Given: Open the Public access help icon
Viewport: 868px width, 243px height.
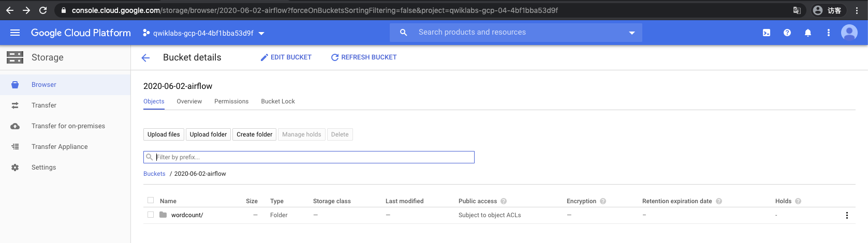Looking at the screenshot, I should [x=504, y=201].
